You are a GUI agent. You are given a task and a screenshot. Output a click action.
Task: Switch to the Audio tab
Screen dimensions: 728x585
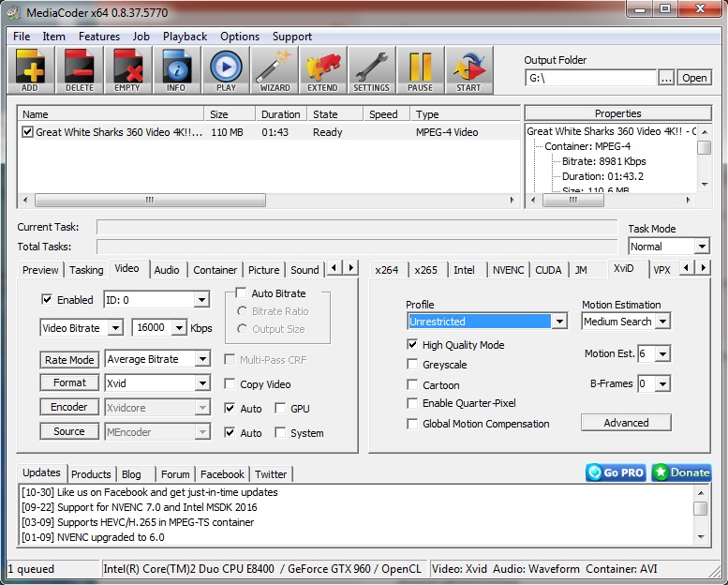coord(167,270)
